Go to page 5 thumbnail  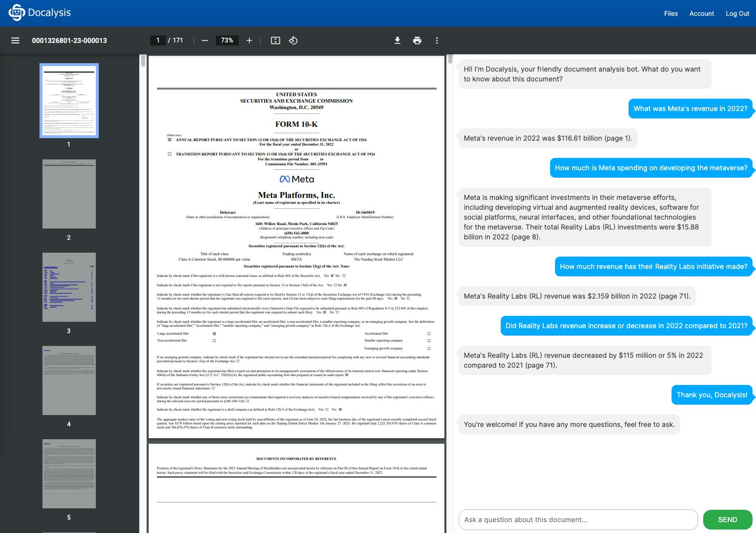[x=69, y=474]
